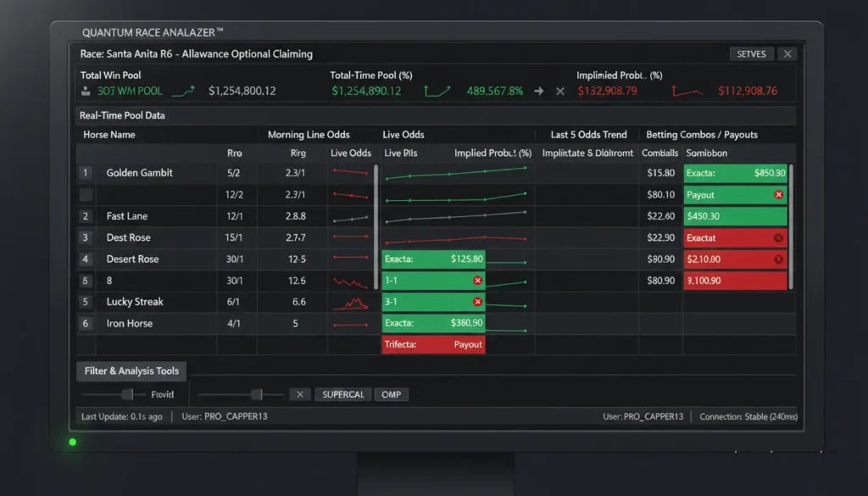Click the $1,254,800.12 total win pool value

242,92
